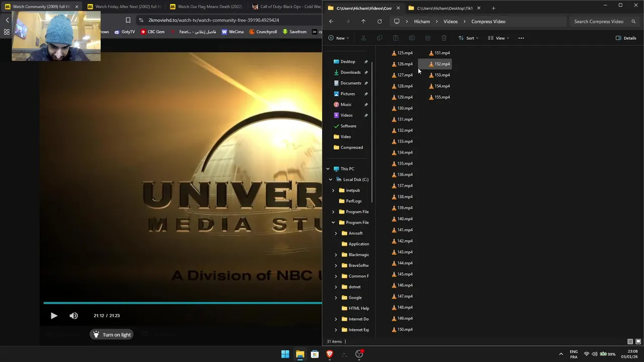Viewport: 644px width, 362px height.
Task: Open the See more options menu
Action: point(521,38)
